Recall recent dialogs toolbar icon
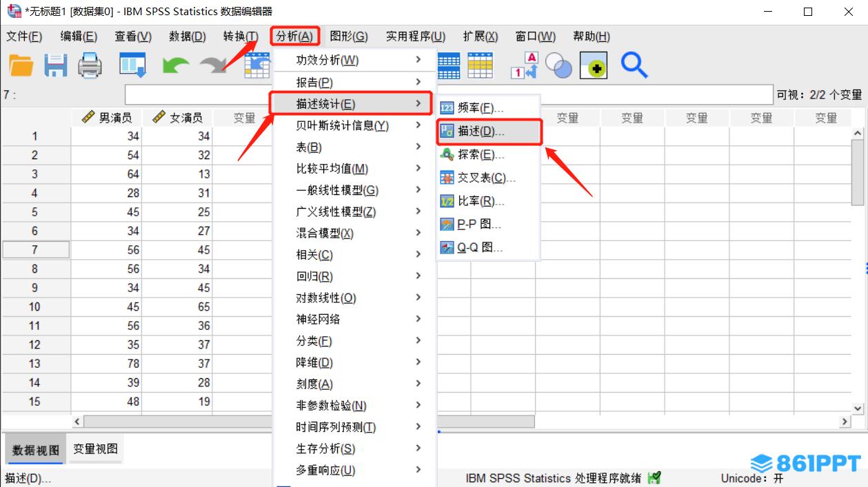Viewport: 868px width, 487px height. pyautogui.click(x=132, y=65)
